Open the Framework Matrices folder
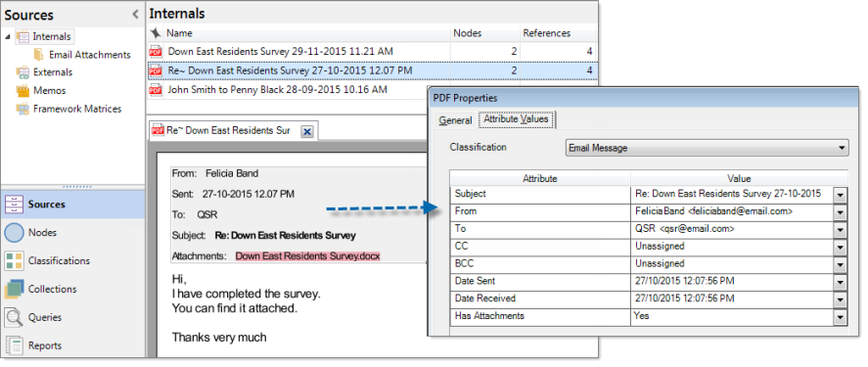 coord(77,109)
